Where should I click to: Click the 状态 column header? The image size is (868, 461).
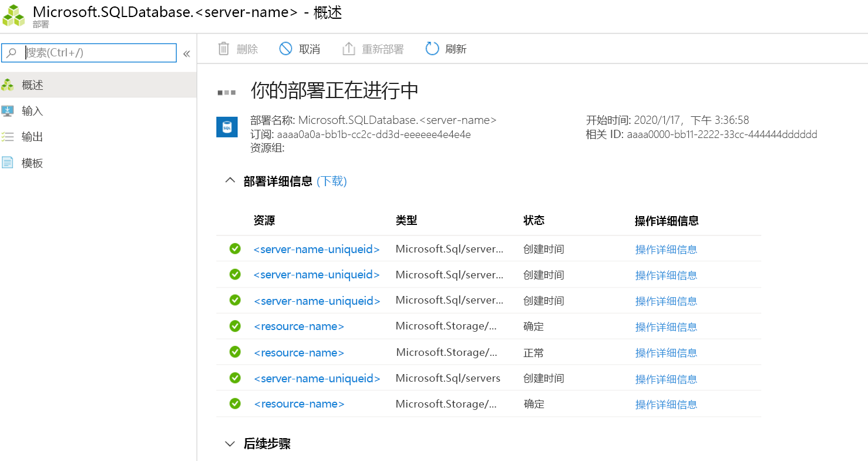click(534, 220)
